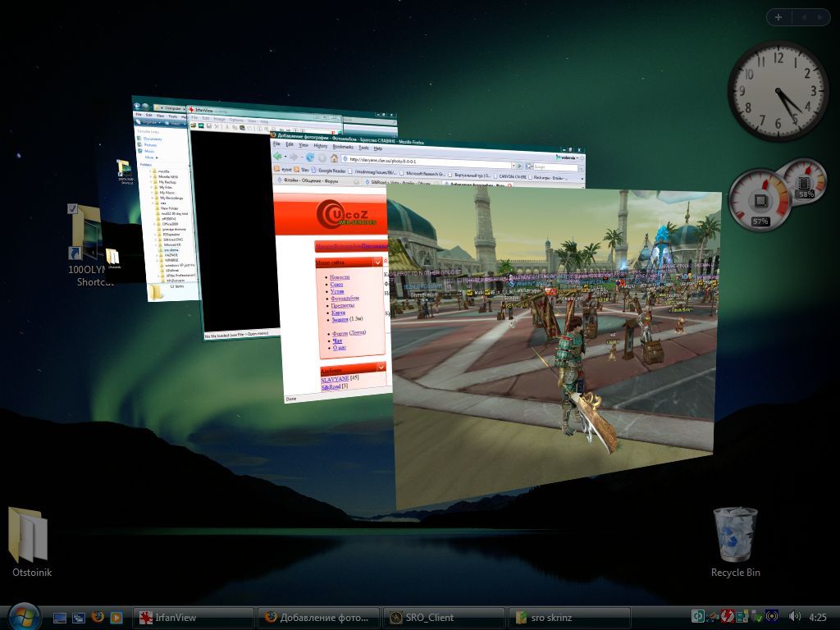
Task: Click the CPU meter gadget
Action: point(760,201)
